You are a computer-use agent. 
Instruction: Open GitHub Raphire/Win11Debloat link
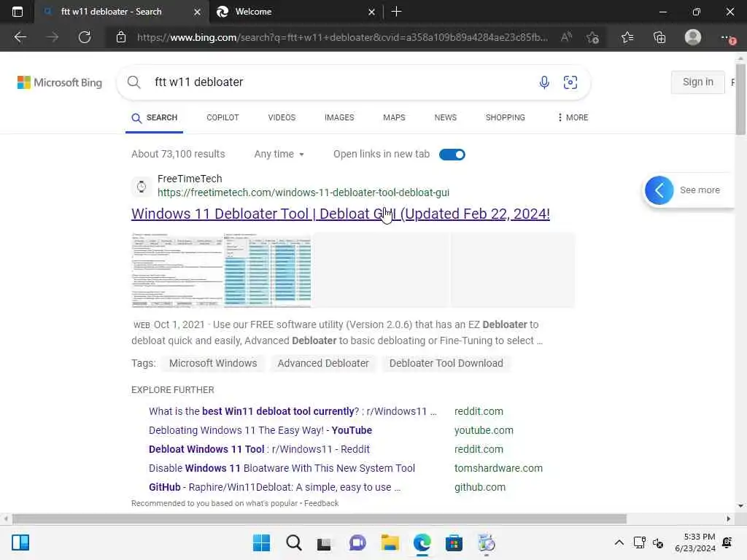pos(274,488)
